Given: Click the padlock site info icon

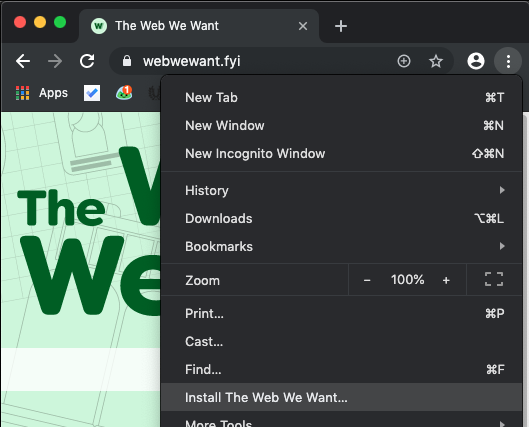Looking at the screenshot, I should [127, 61].
